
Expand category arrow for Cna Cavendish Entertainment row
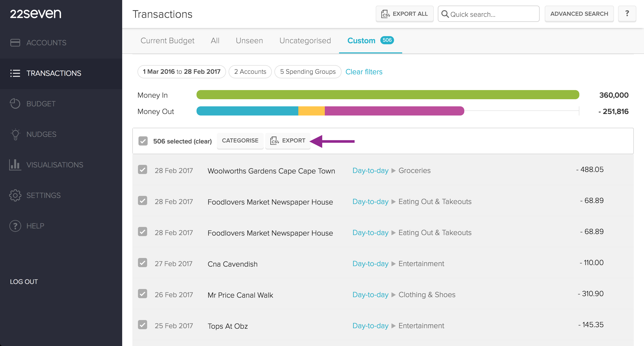pyautogui.click(x=394, y=264)
